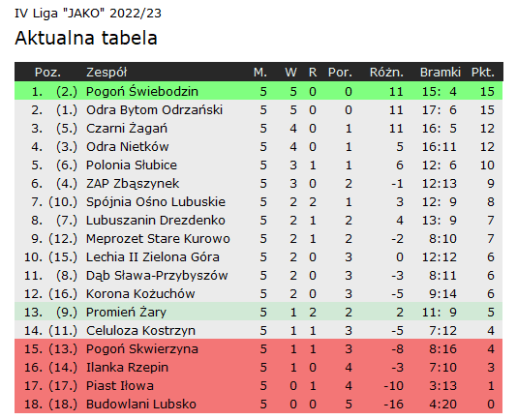The image size is (517, 420).
Task: Click the Pkt. column header
Action: pos(483,73)
